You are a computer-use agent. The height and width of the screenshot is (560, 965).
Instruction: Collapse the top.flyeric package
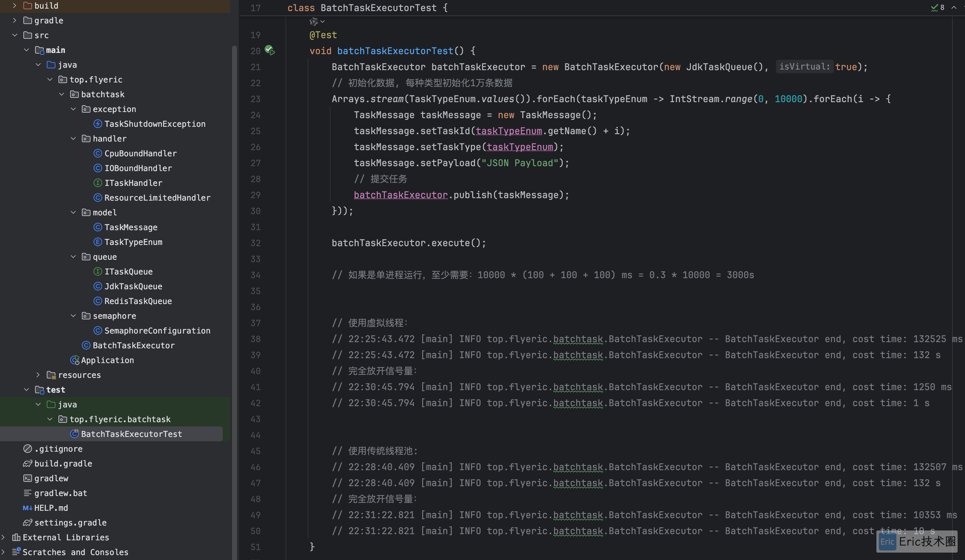50,79
